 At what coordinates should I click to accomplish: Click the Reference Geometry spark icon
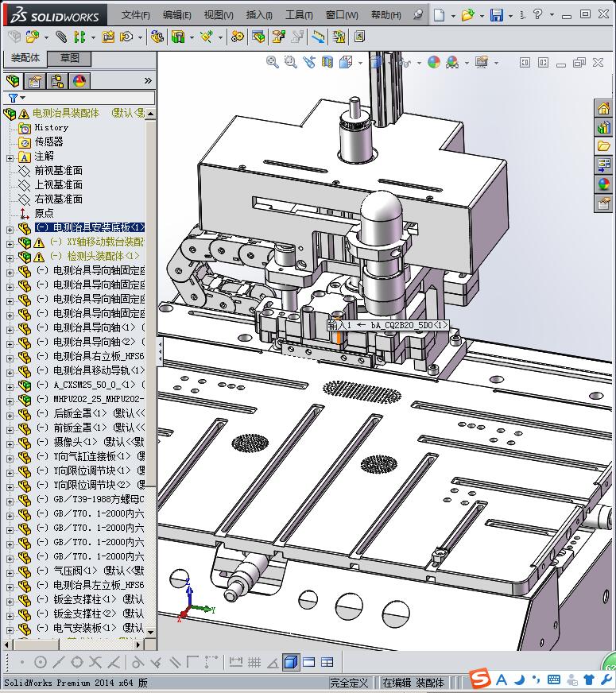pos(207,37)
